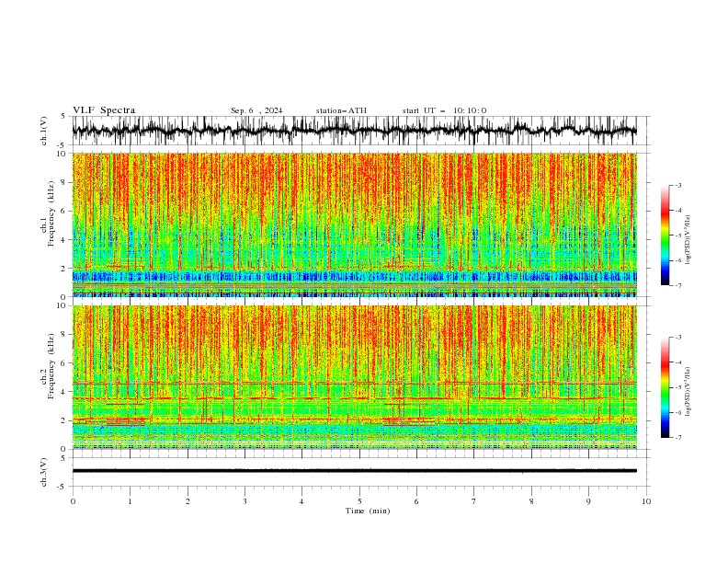Image resolution: width=728 pixels, height=563 pixels.
Task: Click the upper PSD color scale bar
Action: coord(665,236)
